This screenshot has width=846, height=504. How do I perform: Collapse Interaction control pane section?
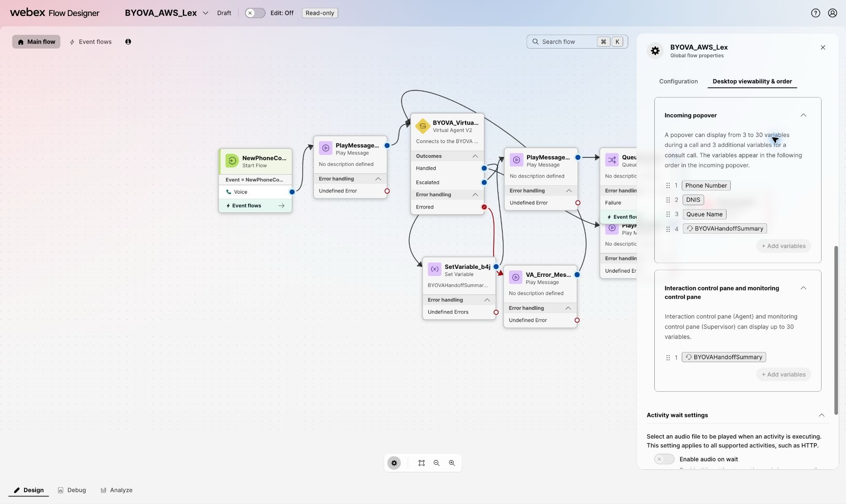coord(803,288)
